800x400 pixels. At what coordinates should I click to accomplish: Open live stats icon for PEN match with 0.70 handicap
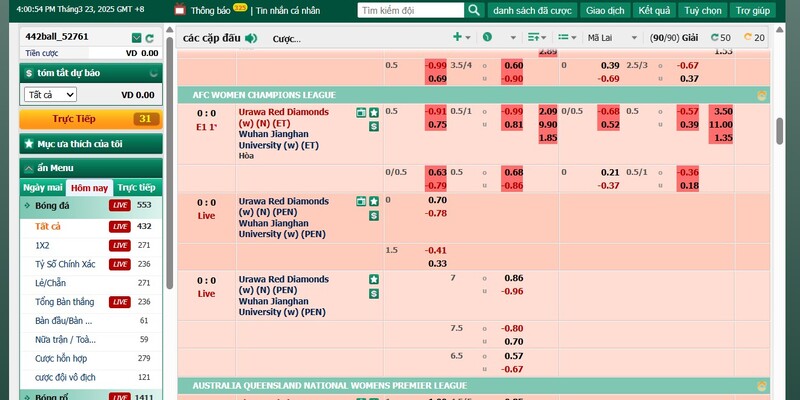pyautogui.click(x=361, y=202)
